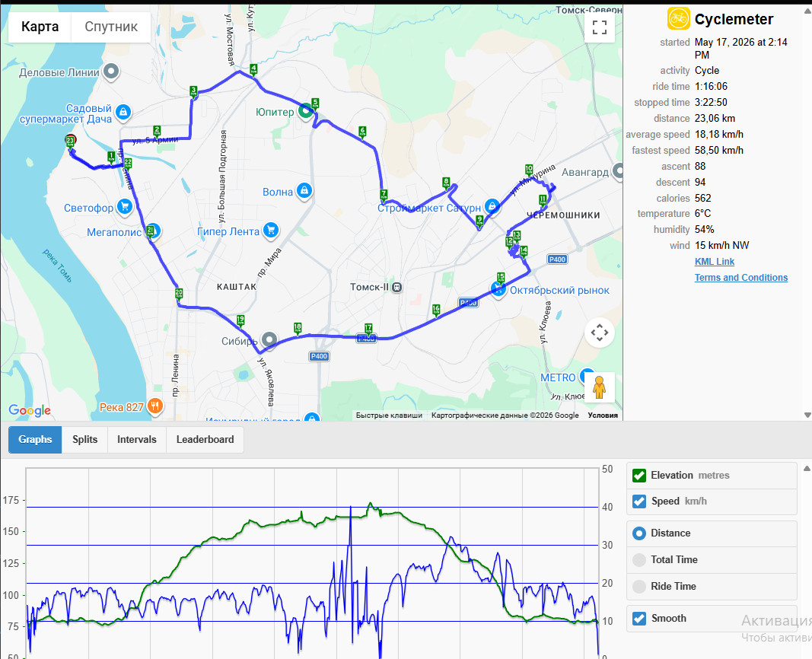
Task: Click the Волна shopping pin
Action: 304,191
